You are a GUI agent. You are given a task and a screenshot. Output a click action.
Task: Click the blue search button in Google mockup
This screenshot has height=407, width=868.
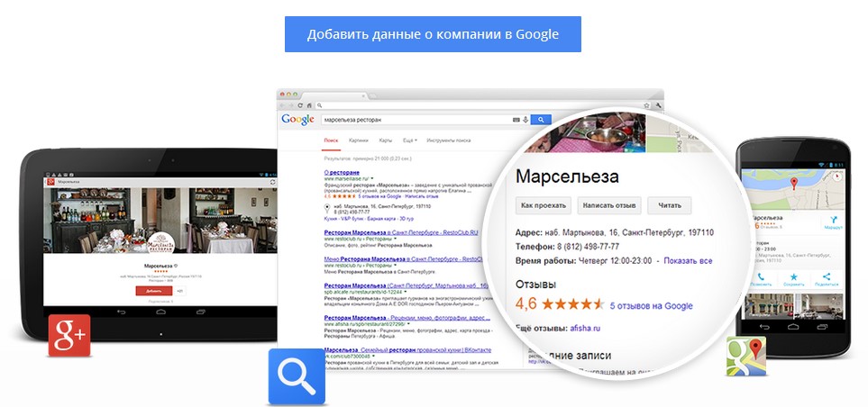541,120
